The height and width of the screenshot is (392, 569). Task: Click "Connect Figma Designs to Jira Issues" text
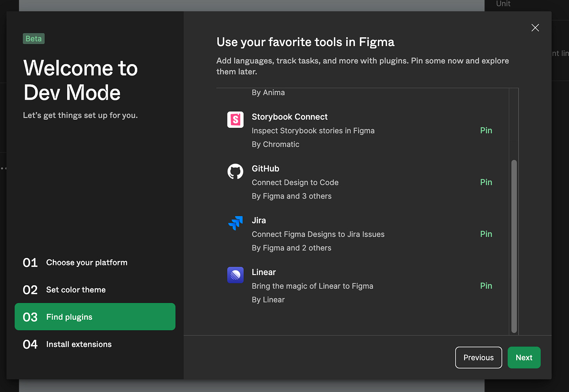point(318,234)
